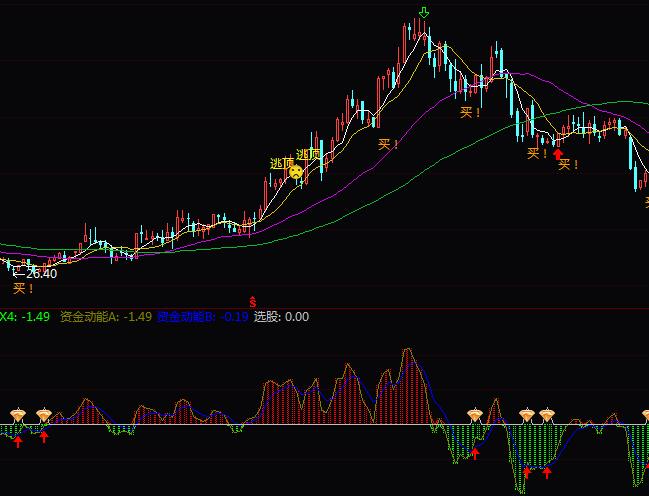Image resolution: width=649 pixels, height=496 pixels.
Task: Click the second red arrow from left in indicator panel
Action: (44, 436)
